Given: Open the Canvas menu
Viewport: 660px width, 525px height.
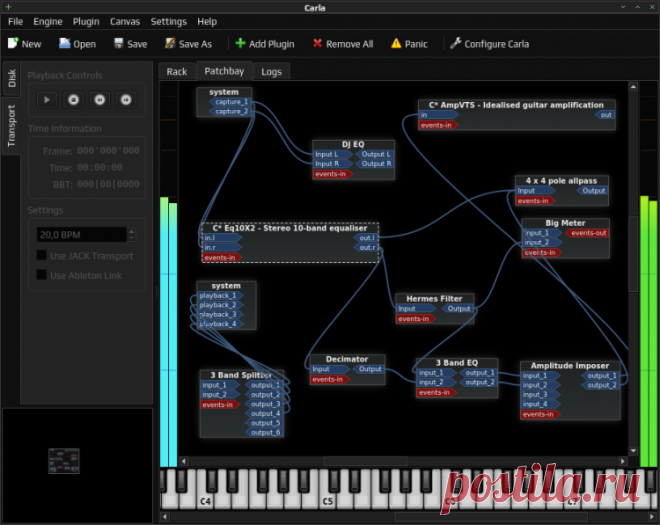Looking at the screenshot, I should (x=125, y=21).
